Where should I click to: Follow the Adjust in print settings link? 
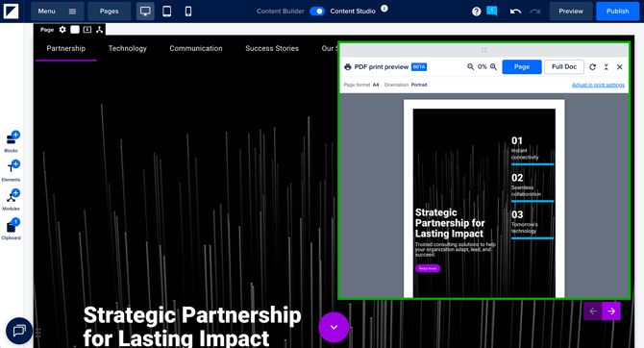click(598, 85)
